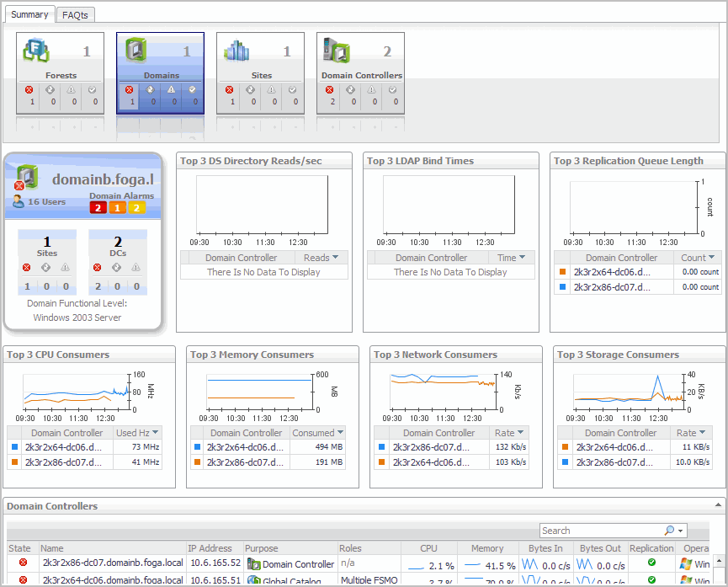The image size is (728, 587).
Task: Click replication status checkmark for 2k3r2x86-dc07
Action: pyautogui.click(x=651, y=563)
